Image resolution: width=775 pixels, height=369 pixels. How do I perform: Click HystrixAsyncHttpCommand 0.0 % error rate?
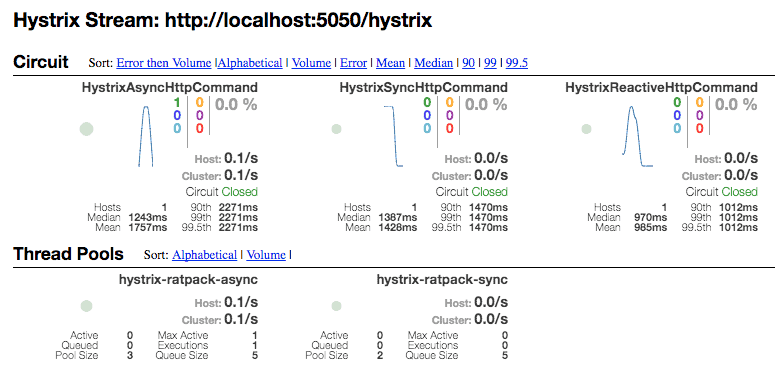236,104
